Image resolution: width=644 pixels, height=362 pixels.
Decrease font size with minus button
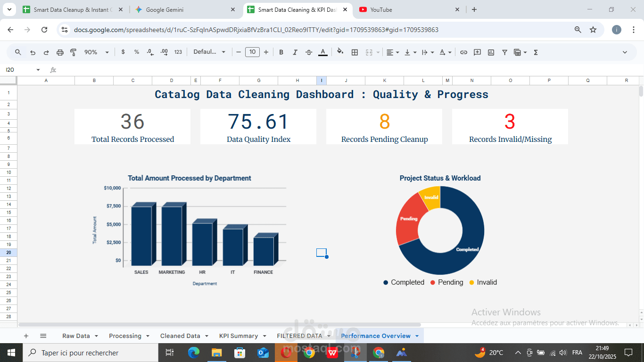pos(239,52)
